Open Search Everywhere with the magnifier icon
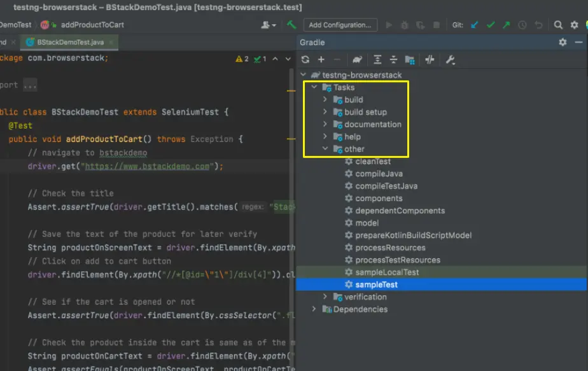588x371 pixels. point(558,25)
